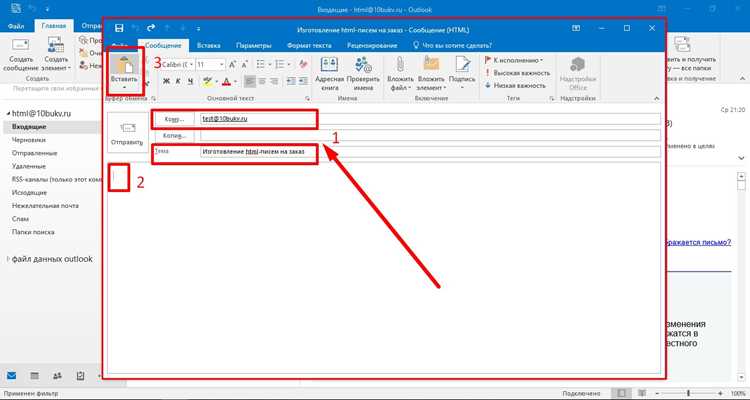The image size is (750, 400).
Task: Decrease the font size
Action: [x=244, y=64]
